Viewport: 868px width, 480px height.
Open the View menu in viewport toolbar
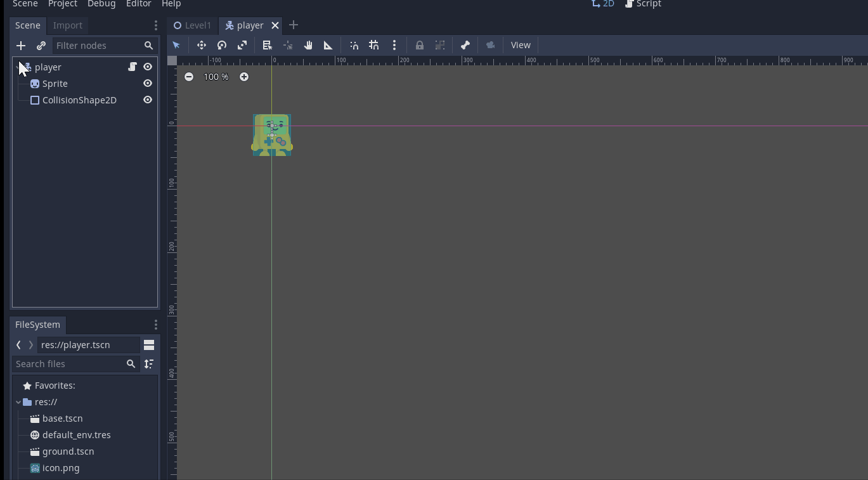click(x=521, y=45)
